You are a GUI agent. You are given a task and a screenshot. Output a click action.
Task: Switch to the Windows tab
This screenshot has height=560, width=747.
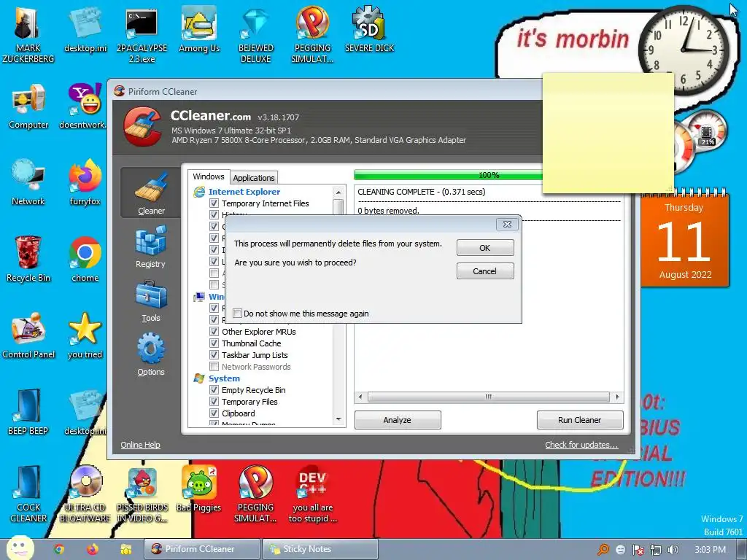[208, 176]
